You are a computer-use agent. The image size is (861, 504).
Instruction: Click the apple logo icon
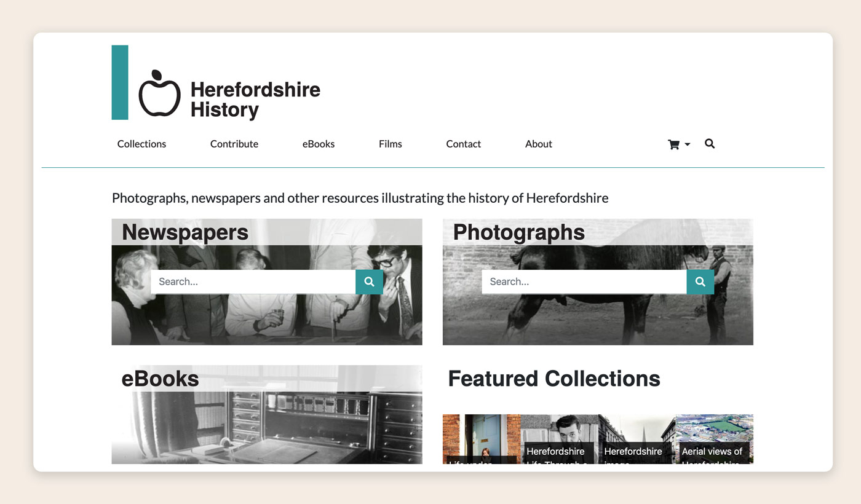tap(159, 94)
